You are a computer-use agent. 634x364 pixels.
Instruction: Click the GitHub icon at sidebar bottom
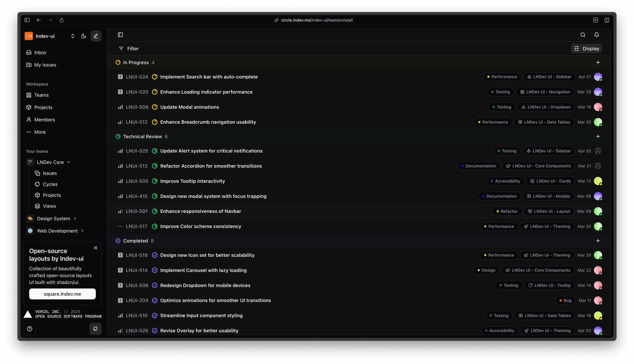pos(95,329)
